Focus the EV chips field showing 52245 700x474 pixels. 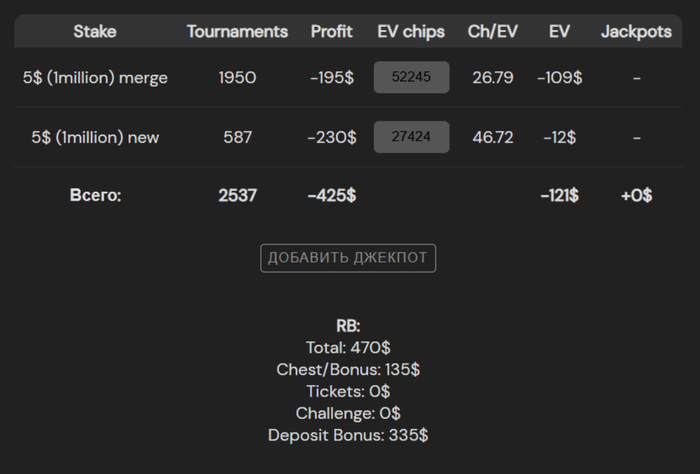pos(411,78)
